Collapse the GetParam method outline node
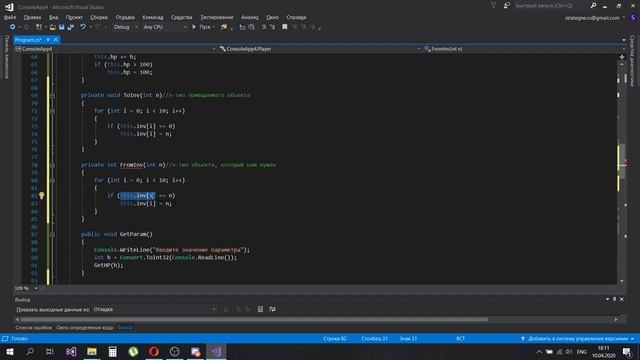640x360 pixels. coord(52,234)
